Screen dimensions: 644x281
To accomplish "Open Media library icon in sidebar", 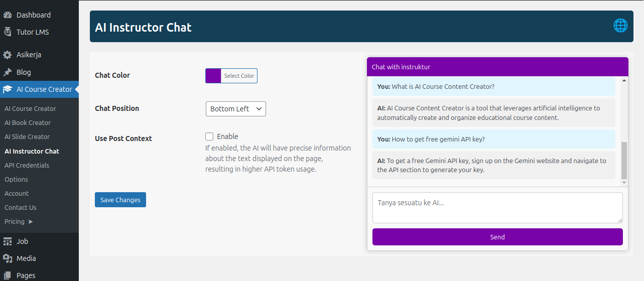I will click(x=8, y=258).
